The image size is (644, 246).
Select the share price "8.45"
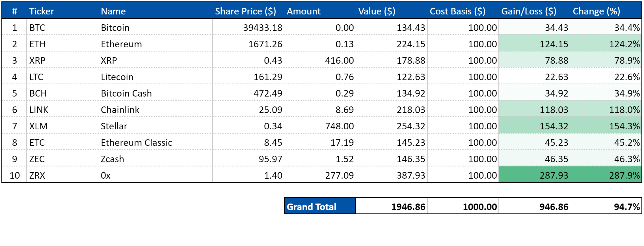click(273, 143)
